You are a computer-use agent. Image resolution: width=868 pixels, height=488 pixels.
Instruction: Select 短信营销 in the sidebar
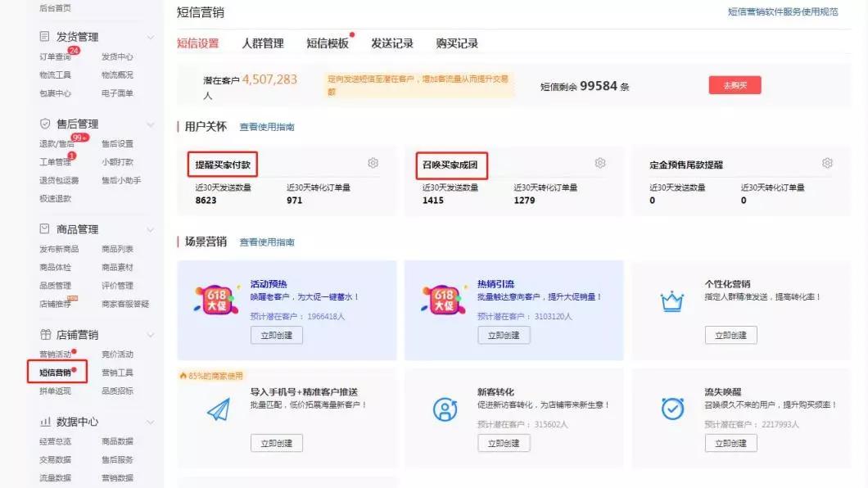tap(55, 373)
